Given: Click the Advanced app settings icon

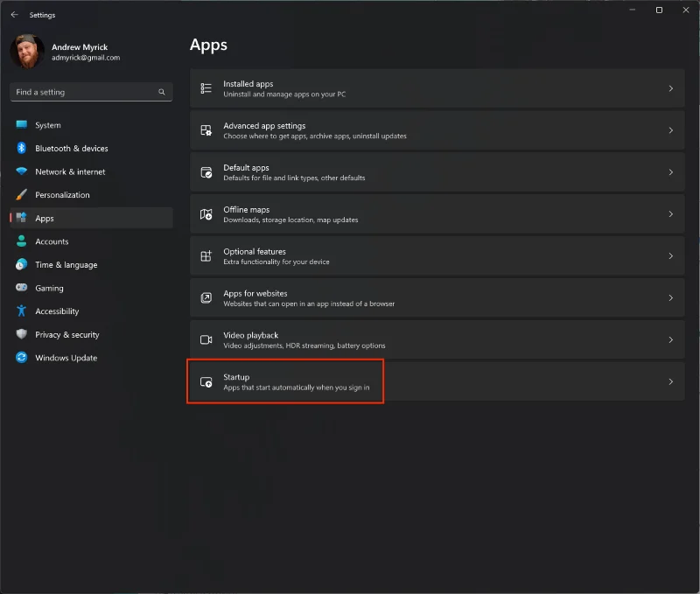Looking at the screenshot, I should [x=206, y=130].
